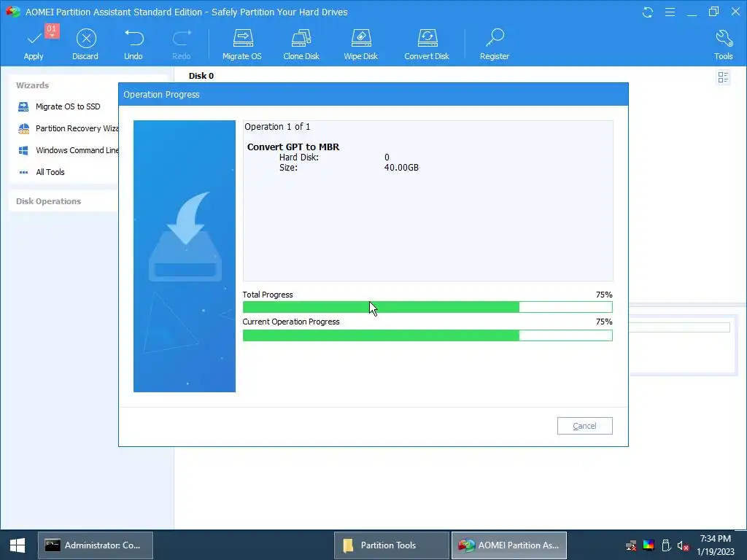Click the 40.00GB size value
This screenshot has height=560, width=747.
coord(401,168)
